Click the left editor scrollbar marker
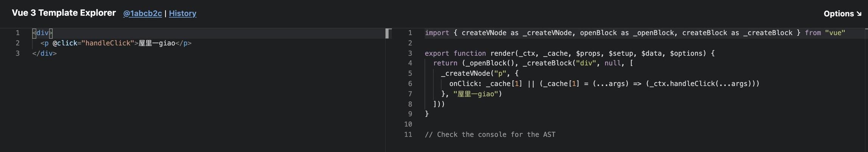Viewport: 868px width, 152px height. [x=387, y=33]
